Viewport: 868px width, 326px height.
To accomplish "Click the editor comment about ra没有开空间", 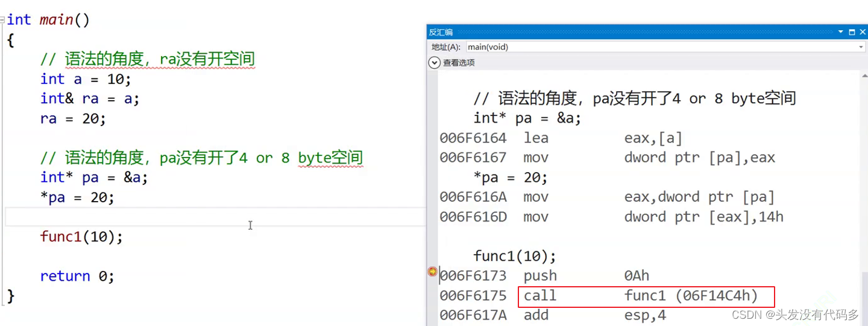I will (x=148, y=59).
